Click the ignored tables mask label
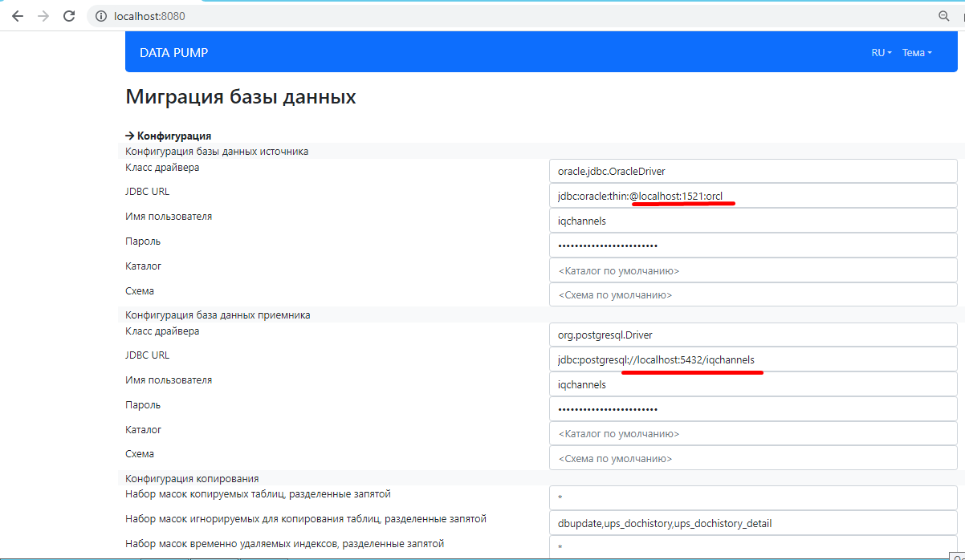965x560 pixels. coord(306,519)
